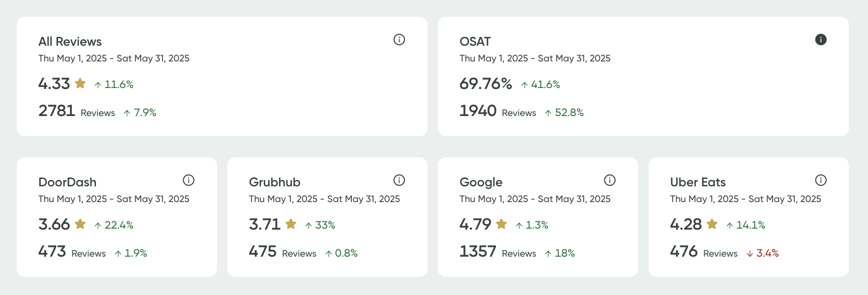Click the star beside 4.33 rating
Screen dimensions: 868x295
point(80,84)
